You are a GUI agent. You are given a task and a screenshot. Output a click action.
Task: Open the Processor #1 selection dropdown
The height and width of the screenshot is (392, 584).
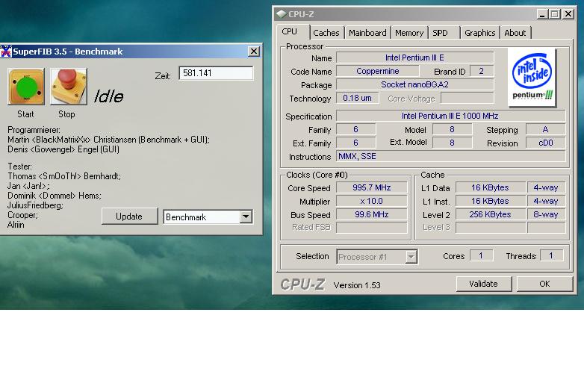coord(411,257)
